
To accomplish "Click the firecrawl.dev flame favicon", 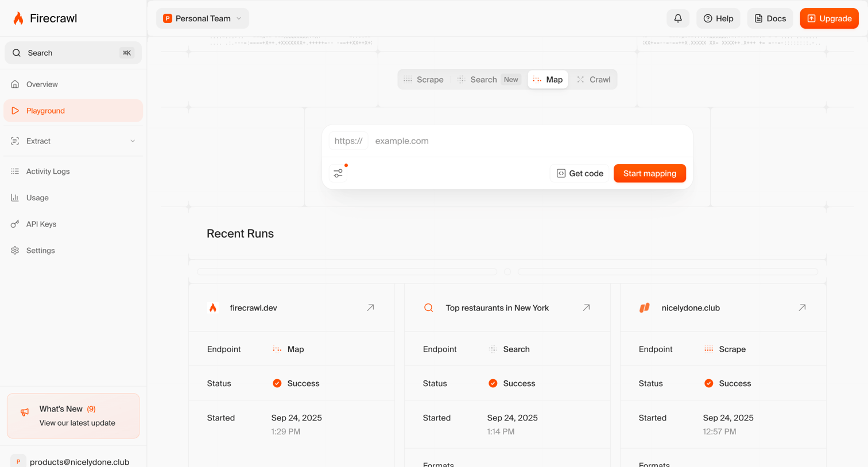I will click(213, 308).
